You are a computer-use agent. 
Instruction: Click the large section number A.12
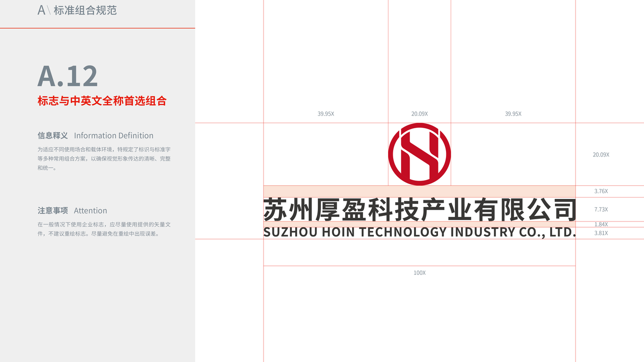(68, 76)
